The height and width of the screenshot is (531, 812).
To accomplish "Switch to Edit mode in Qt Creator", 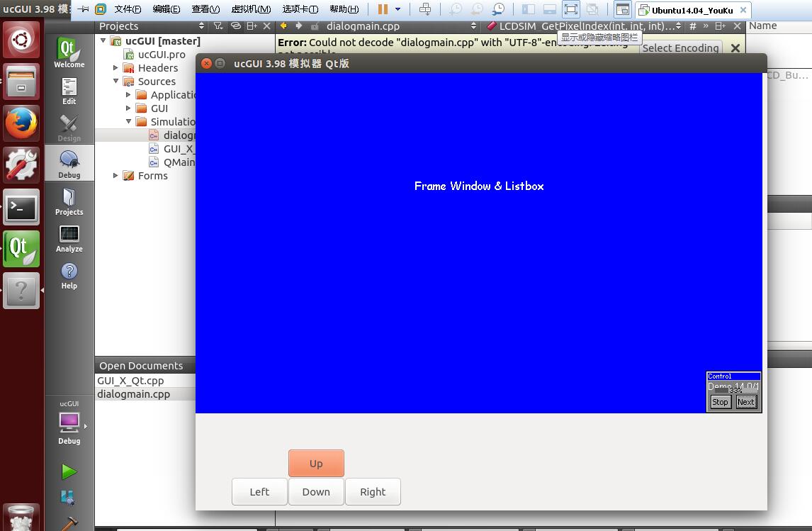I will [69, 91].
